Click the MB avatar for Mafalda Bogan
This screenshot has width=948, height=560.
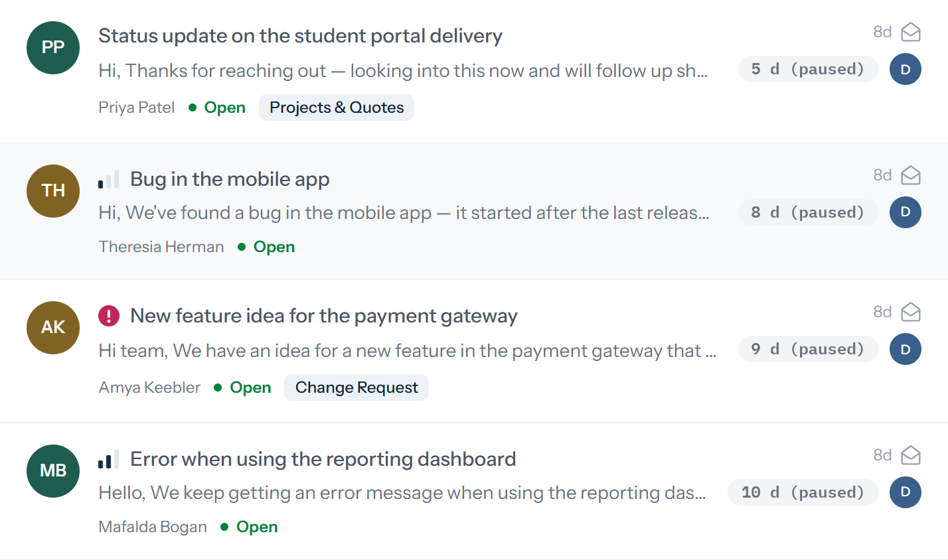tap(53, 471)
